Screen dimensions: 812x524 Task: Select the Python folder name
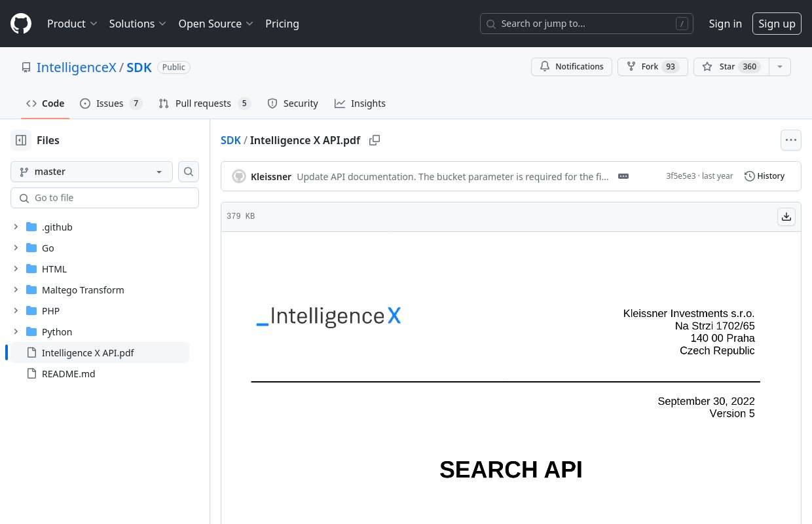(x=57, y=332)
